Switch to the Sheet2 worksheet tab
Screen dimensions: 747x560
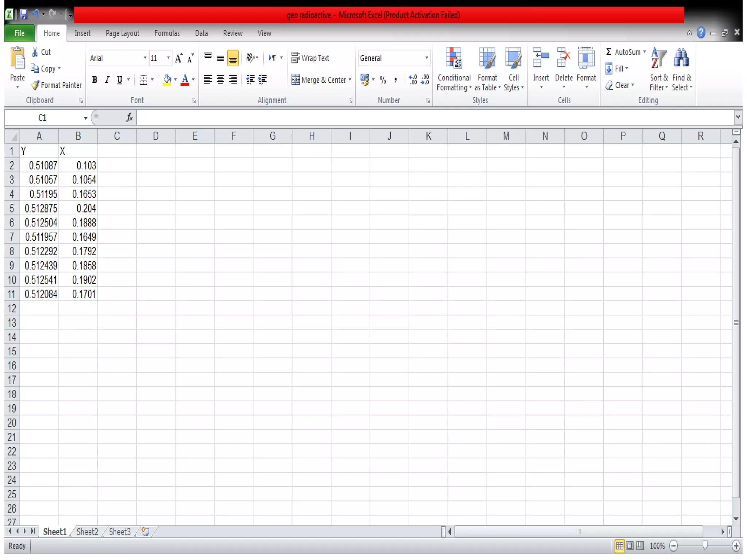87,532
